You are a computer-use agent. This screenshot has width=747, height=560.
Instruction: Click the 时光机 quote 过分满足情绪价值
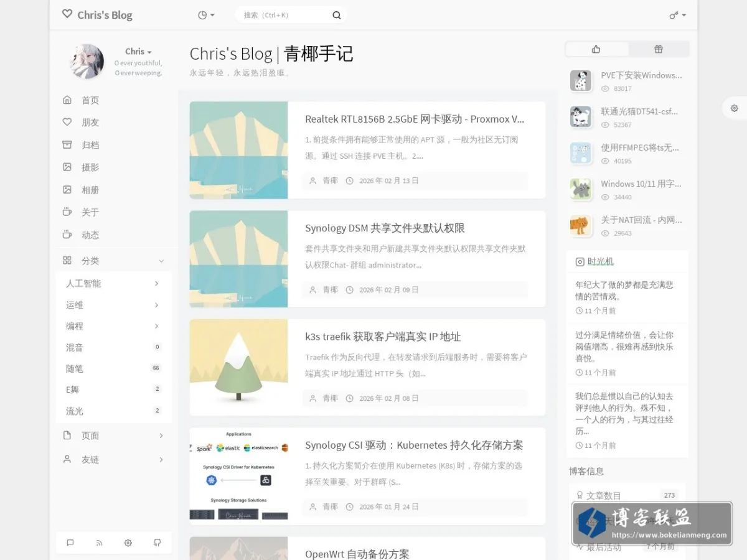click(x=624, y=347)
